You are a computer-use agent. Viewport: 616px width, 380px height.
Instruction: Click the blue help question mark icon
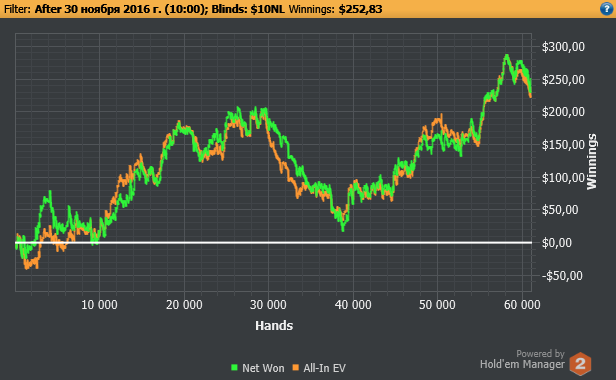click(x=607, y=9)
